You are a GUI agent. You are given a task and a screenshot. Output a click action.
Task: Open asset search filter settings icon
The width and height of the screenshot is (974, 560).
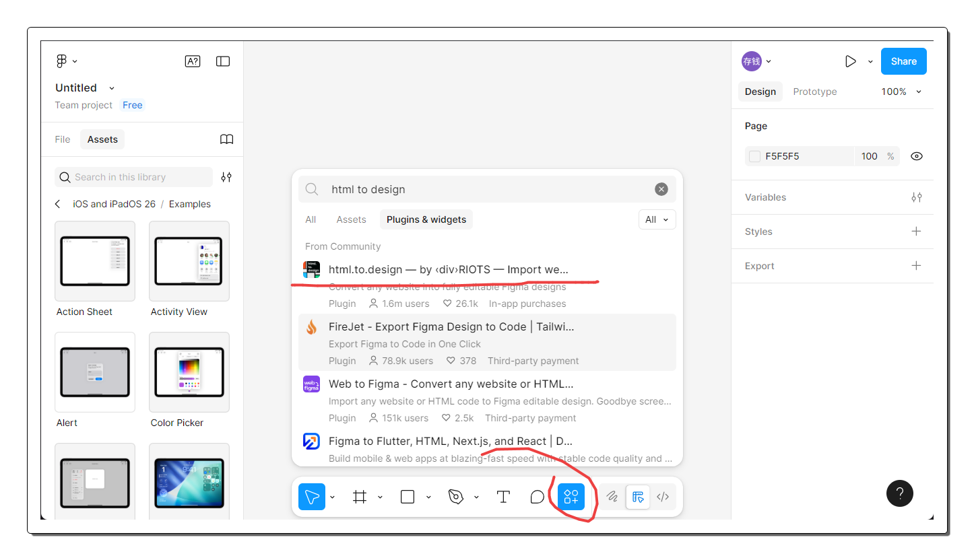click(226, 177)
